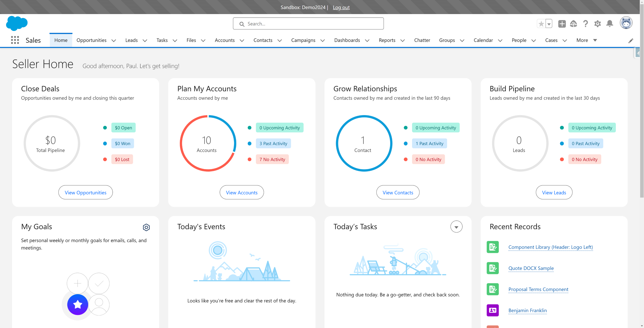The image size is (644, 328).
Task: Open My Goals settings icon
Action: point(146,227)
